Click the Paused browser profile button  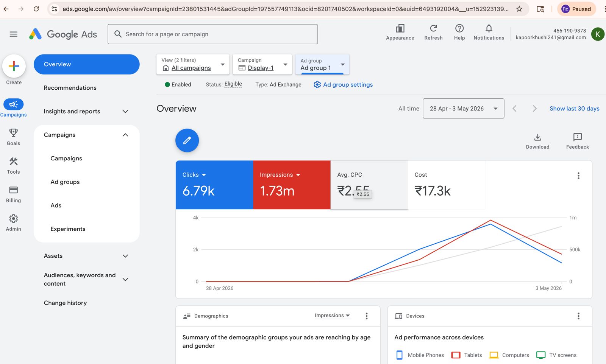coord(576,9)
